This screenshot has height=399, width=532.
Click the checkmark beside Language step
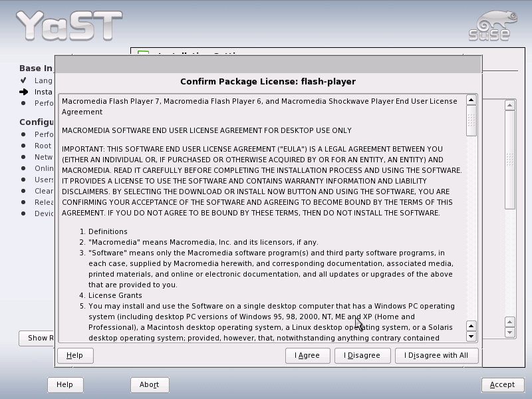click(x=23, y=80)
